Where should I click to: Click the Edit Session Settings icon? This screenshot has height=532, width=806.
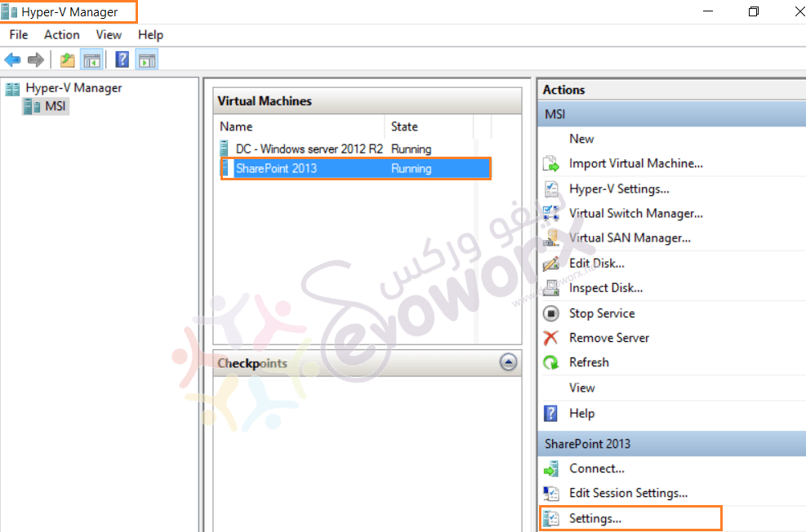(551, 494)
